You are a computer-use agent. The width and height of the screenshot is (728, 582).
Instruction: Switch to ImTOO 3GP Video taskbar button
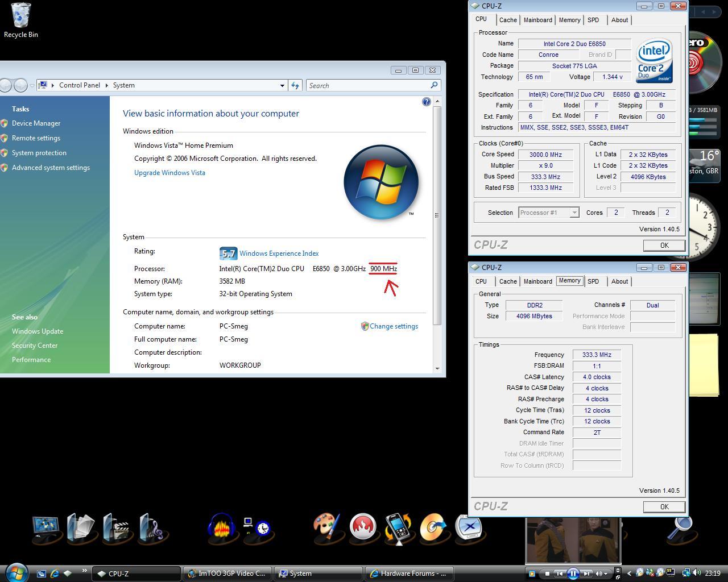point(227,573)
